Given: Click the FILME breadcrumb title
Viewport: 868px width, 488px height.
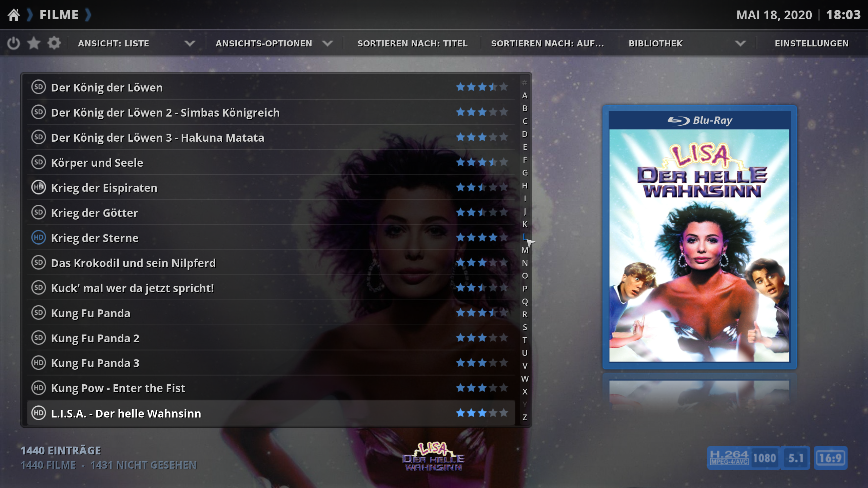Looking at the screenshot, I should point(59,15).
